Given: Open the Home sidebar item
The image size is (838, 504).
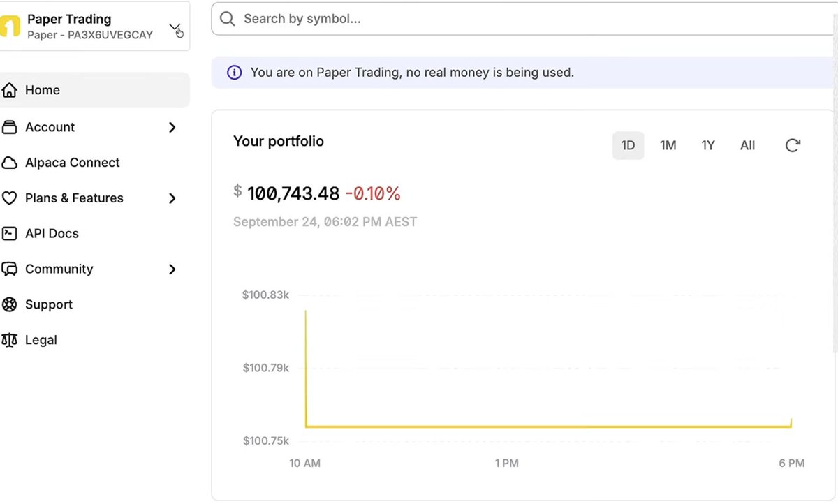Looking at the screenshot, I should coord(94,90).
